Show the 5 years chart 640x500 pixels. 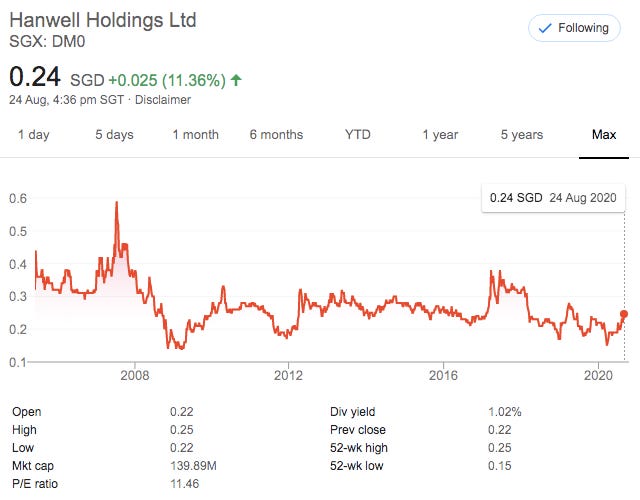point(522,135)
